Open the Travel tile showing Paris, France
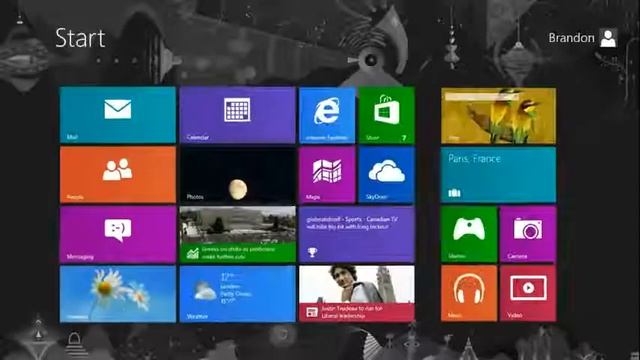The image size is (640, 360). click(498, 175)
